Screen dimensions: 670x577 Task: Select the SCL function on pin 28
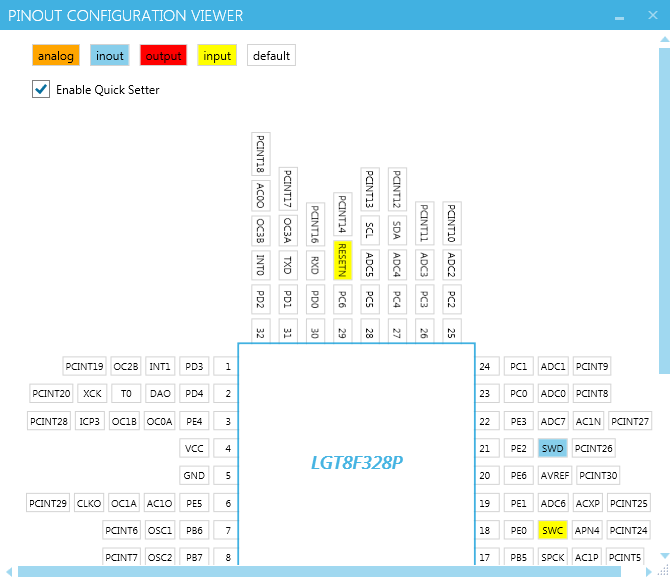point(370,230)
